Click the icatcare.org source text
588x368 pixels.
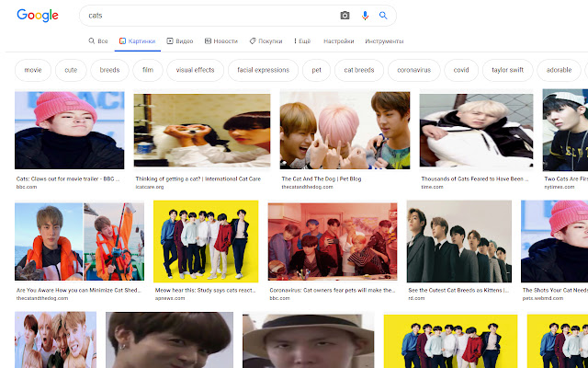(x=150, y=187)
